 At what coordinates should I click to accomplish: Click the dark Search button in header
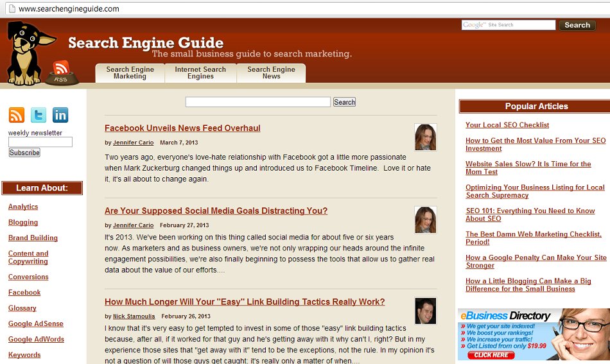[577, 25]
